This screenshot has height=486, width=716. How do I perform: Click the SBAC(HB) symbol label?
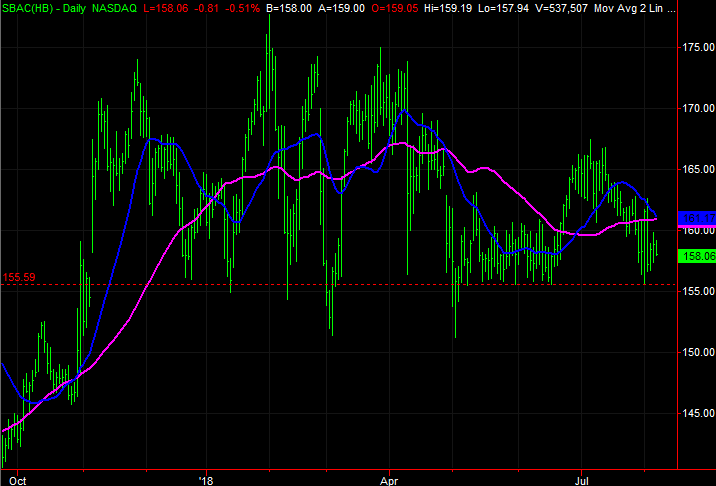(26, 8)
